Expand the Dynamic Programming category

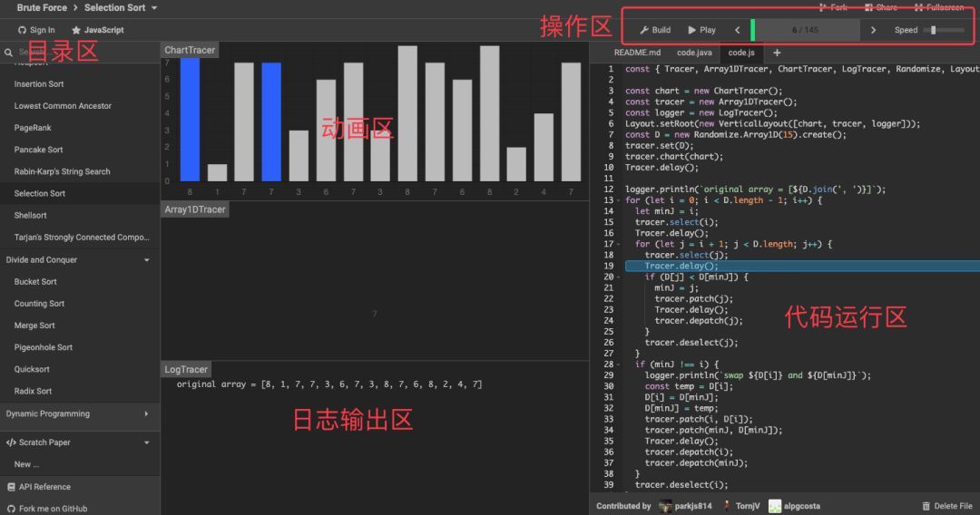(x=80, y=413)
